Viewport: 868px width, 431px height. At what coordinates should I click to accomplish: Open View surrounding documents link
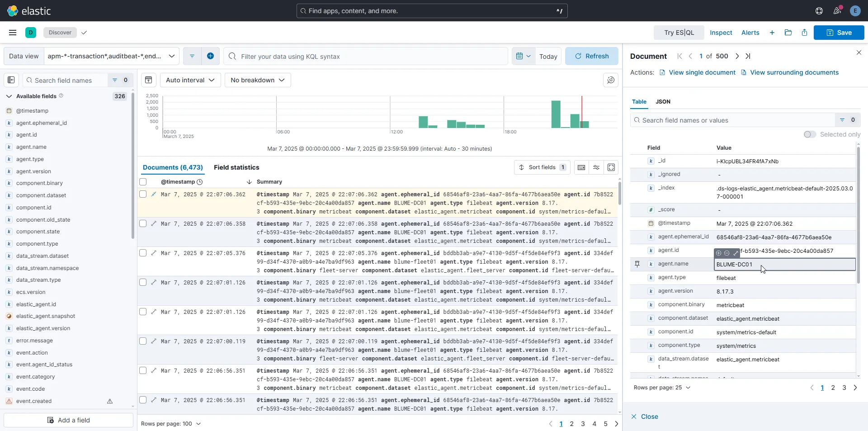tap(794, 72)
